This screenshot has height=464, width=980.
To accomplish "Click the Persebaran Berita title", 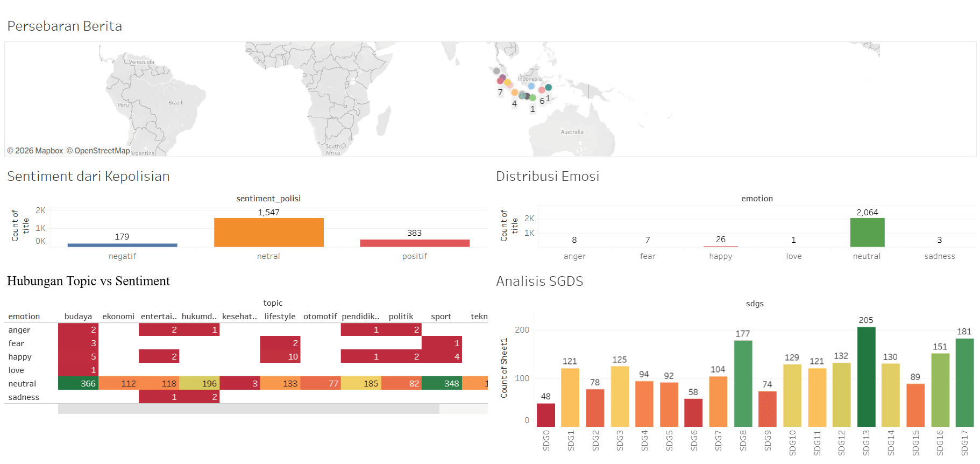I will [65, 26].
